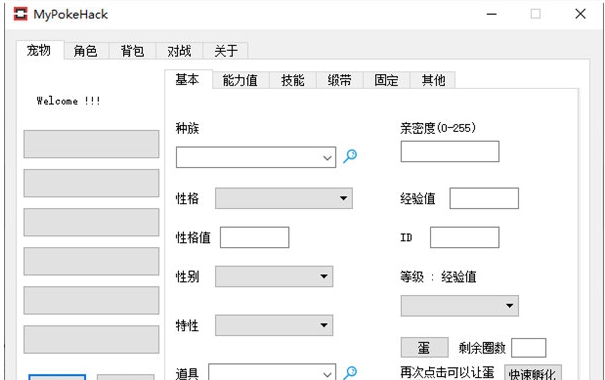This screenshot has height=380, width=605.
Task: Click the fifth party slot button
Action: tap(91, 300)
